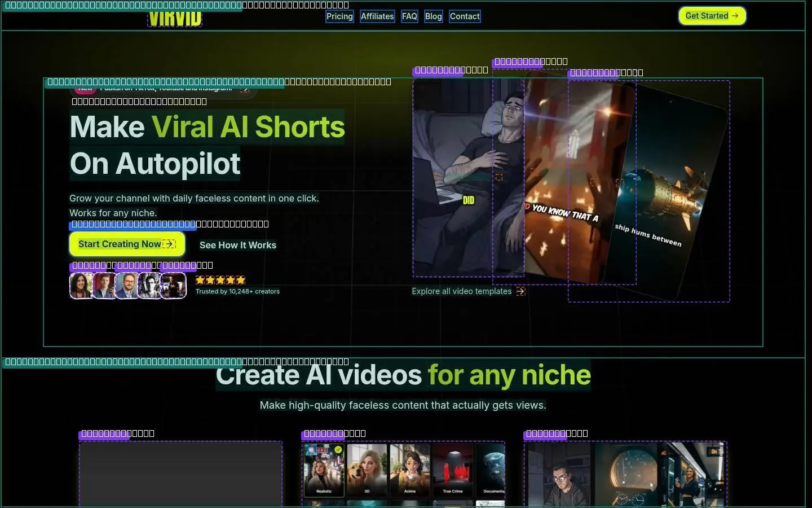
Task: Click the creator avatar with glasses and beard
Action: pos(127,286)
